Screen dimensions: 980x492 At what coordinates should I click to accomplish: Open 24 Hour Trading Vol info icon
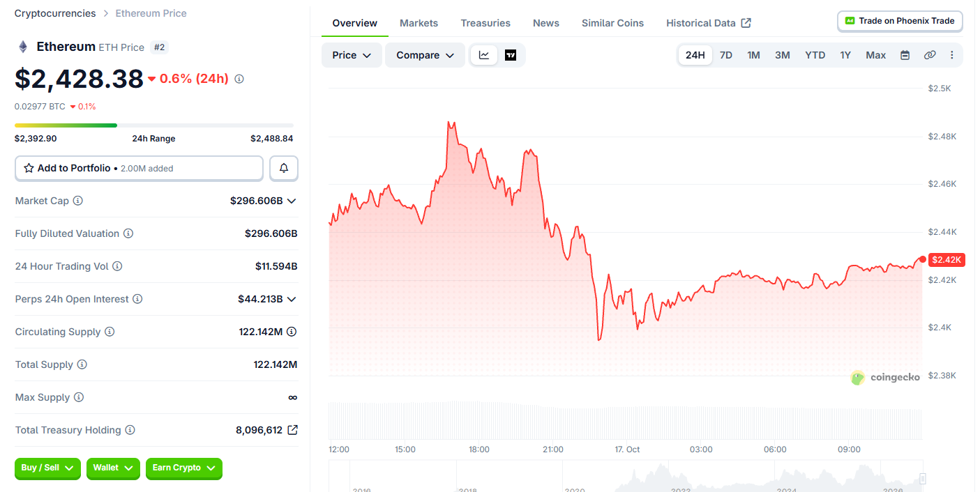coord(117,266)
